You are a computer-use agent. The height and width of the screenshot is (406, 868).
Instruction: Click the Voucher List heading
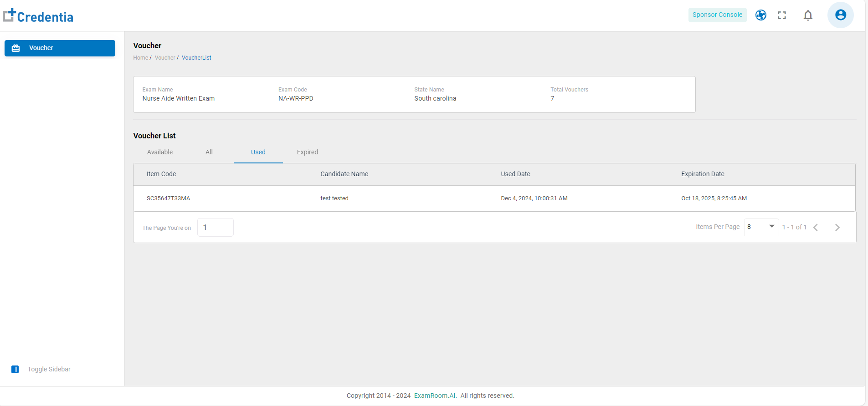click(x=154, y=136)
